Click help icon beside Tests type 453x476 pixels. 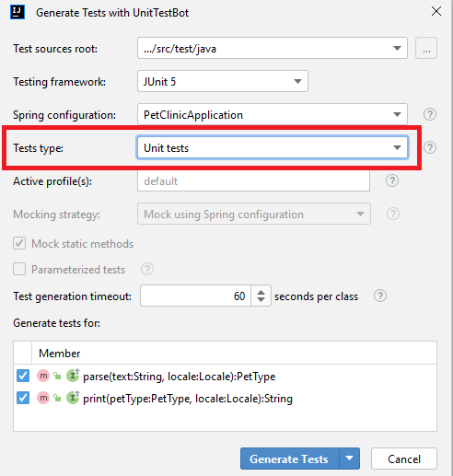coord(430,147)
